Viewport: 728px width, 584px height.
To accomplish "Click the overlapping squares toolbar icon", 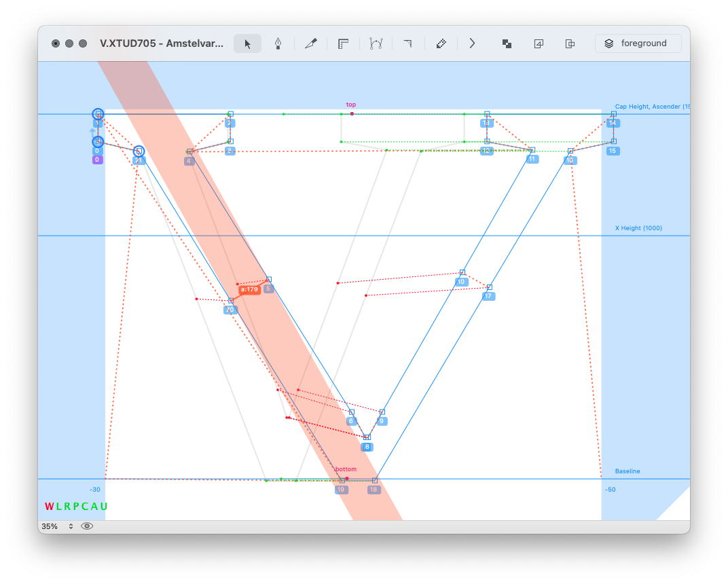I will pyautogui.click(x=507, y=43).
